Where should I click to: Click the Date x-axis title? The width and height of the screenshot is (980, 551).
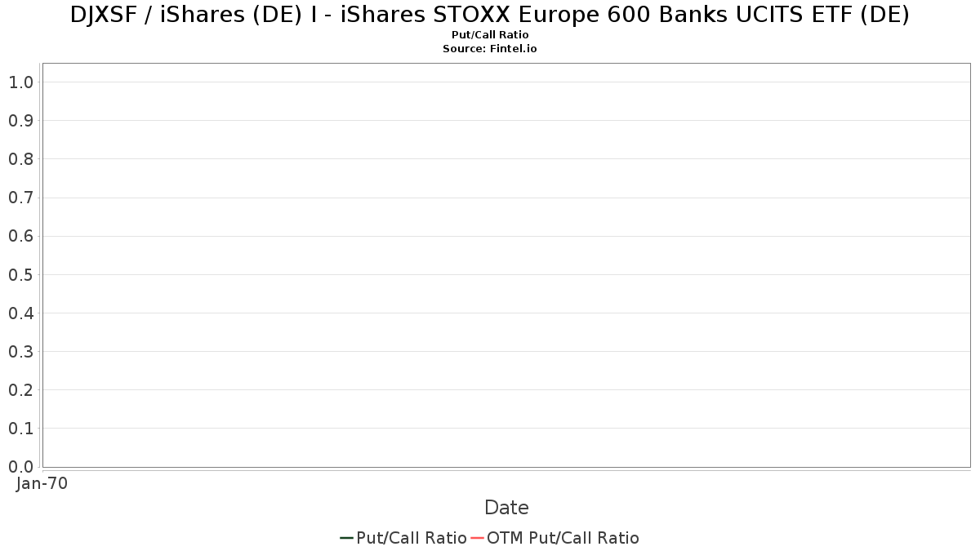click(506, 508)
